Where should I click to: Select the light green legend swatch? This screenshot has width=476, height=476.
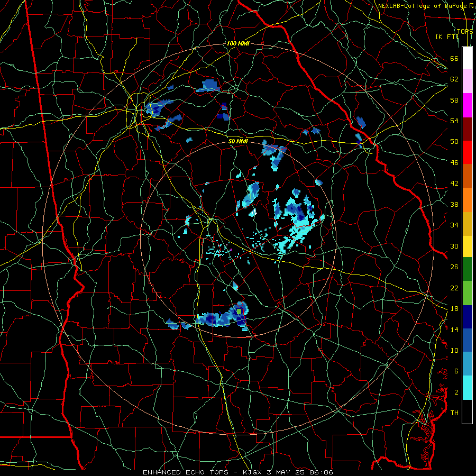point(467,293)
